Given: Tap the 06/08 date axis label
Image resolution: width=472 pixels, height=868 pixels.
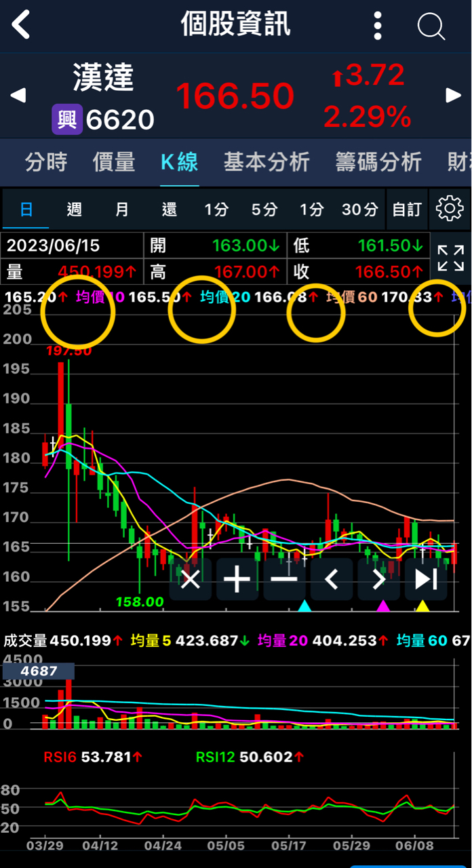Looking at the screenshot, I should coord(414,846).
